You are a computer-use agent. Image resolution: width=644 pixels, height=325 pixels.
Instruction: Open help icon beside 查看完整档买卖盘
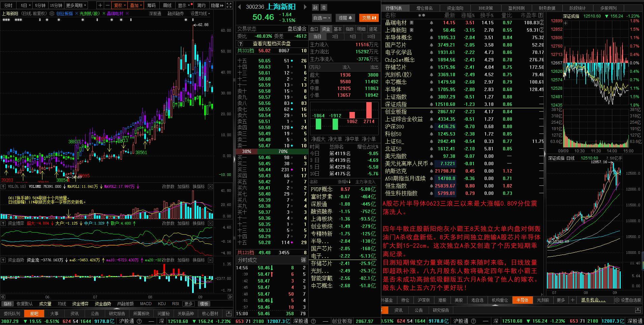240,44
